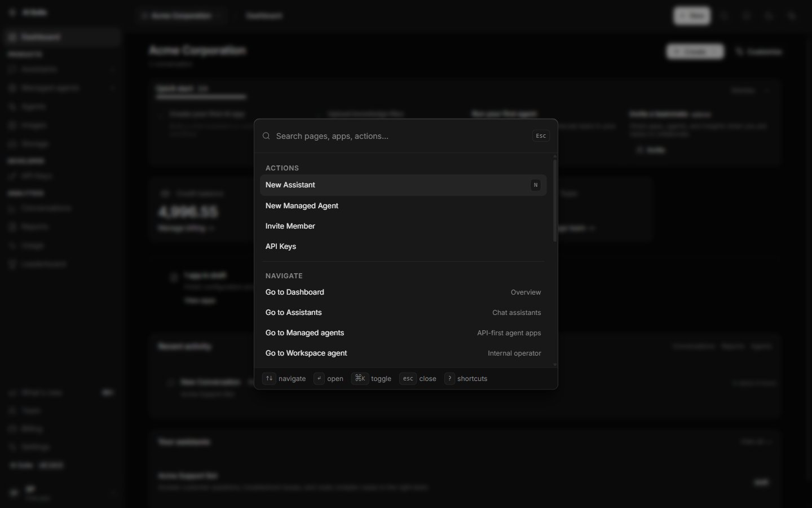Click the return key open hint icon

(x=319, y=379)
